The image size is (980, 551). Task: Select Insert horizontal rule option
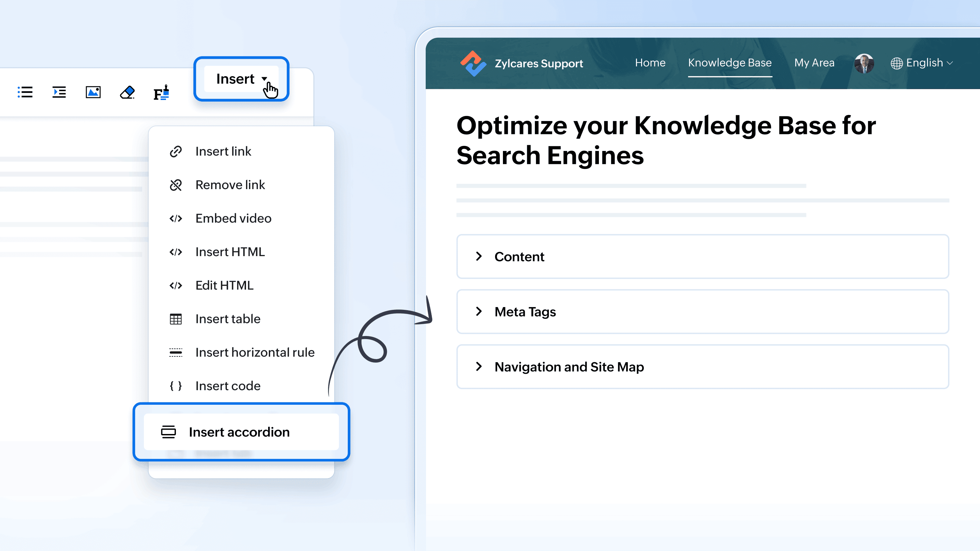pos(255,352)
